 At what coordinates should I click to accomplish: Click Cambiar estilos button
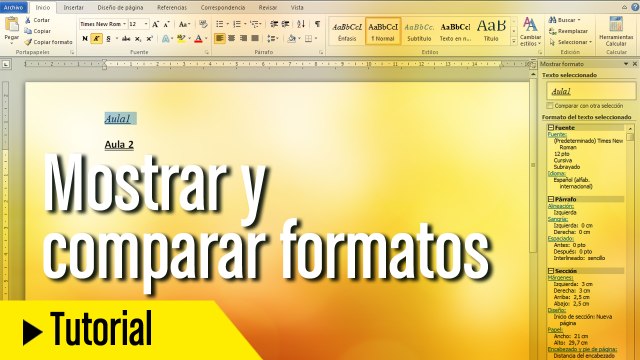click(x=530, y=31)
